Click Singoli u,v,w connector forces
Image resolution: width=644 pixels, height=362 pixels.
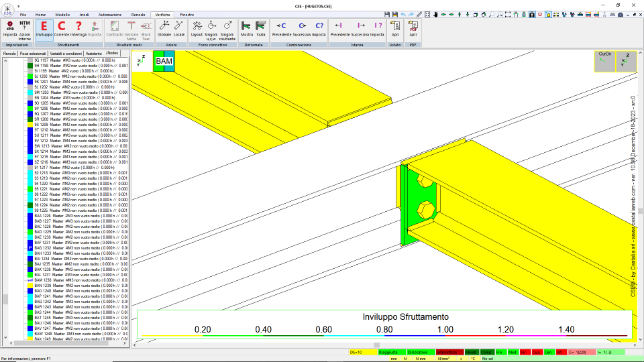(211, 29)
